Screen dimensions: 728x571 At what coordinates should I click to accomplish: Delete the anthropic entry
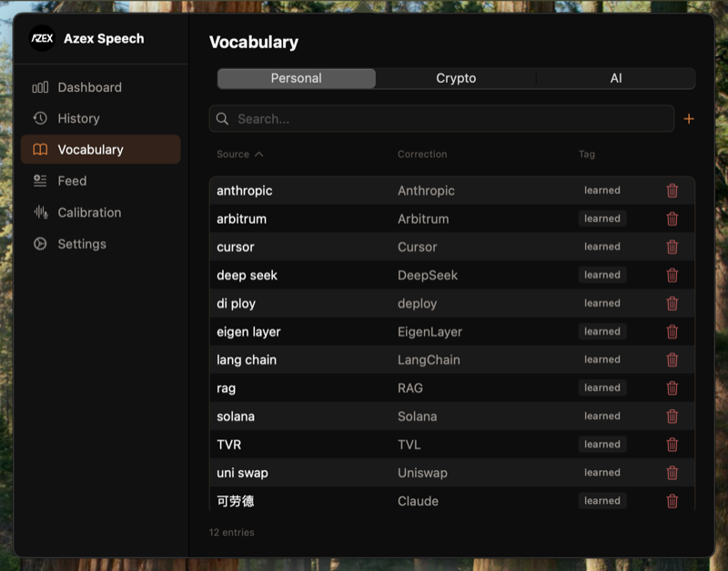672,191
